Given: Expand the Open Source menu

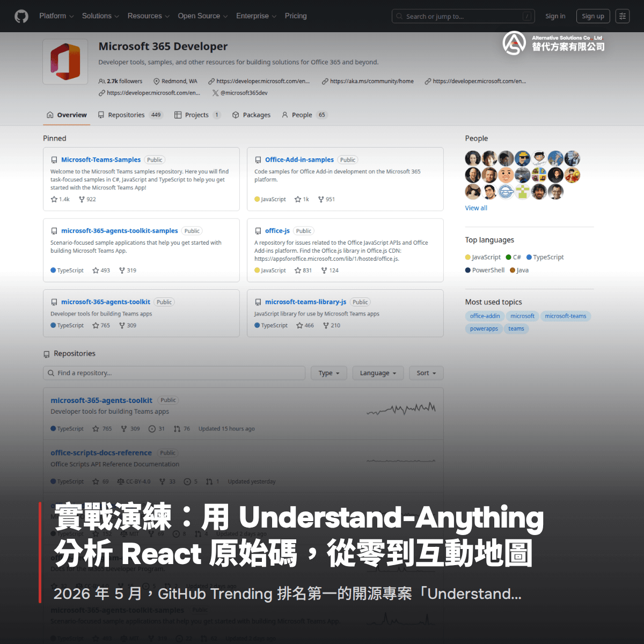Looking at the screenshot, I should tap(203, 16).
